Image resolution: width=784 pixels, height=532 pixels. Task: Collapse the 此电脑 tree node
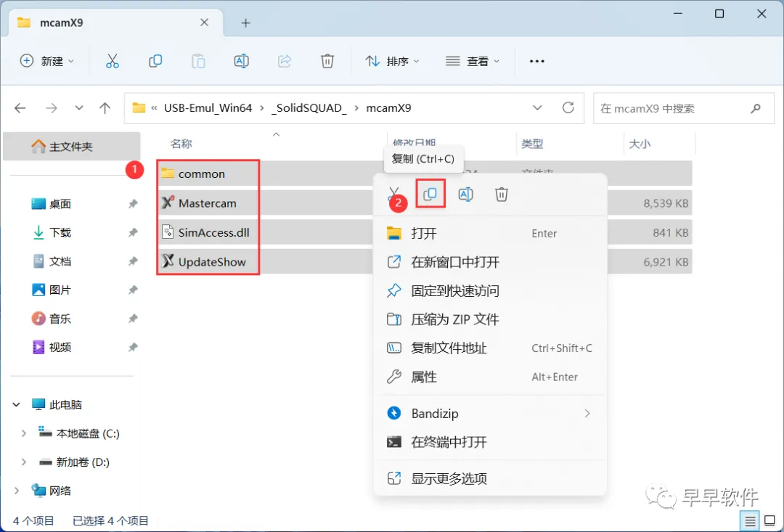(17, 404)
